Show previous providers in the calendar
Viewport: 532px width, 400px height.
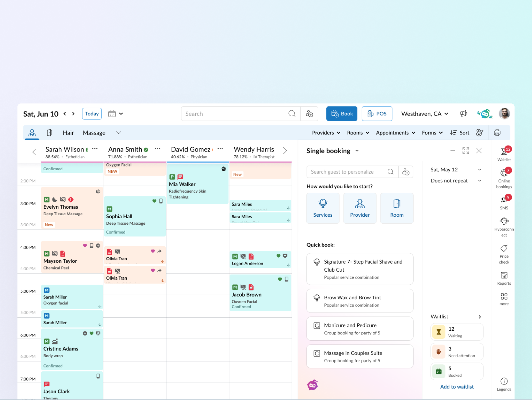pyautogui.click(x=34, y=152)
